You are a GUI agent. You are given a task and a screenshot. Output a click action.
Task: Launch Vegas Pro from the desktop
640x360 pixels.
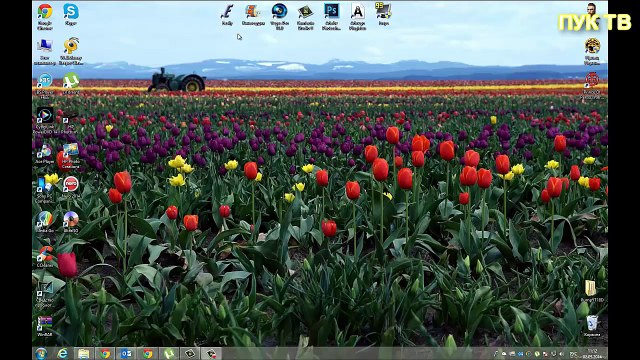[x=280, y=16]
